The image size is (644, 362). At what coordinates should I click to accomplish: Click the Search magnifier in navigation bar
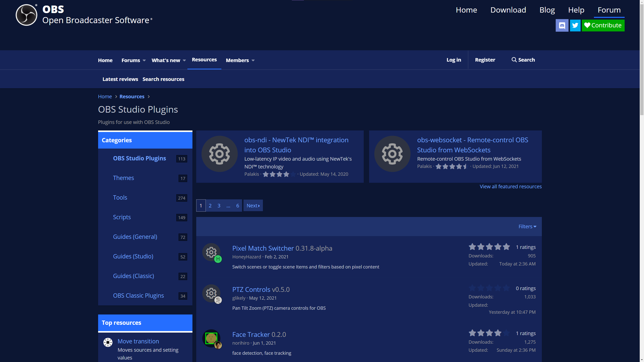514,60
